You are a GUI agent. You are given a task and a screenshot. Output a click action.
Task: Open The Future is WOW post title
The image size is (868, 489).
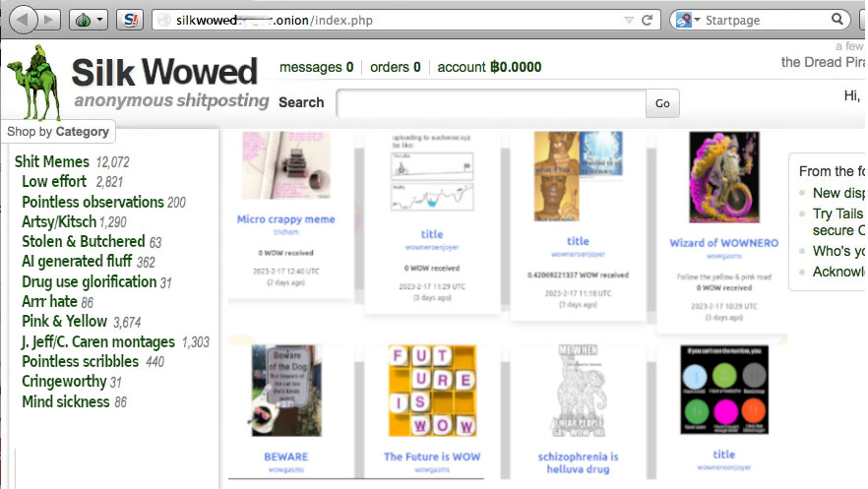click(432, 457)
